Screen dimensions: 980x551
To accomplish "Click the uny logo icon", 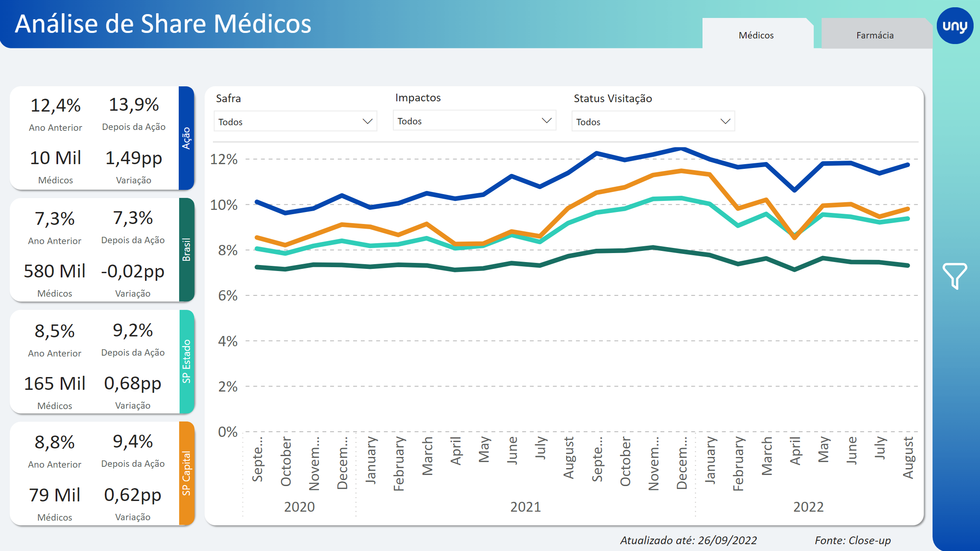I will pyautogui.click(x=955, y=26).
